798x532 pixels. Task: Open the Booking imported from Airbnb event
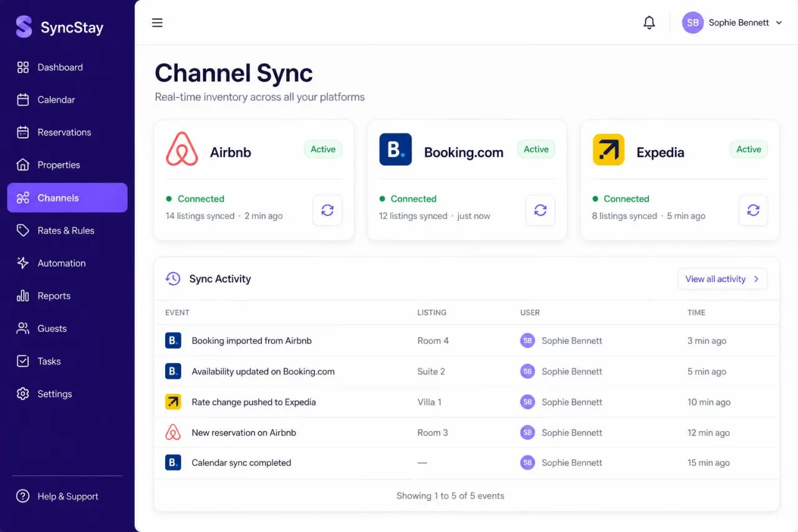pos(252,341)
